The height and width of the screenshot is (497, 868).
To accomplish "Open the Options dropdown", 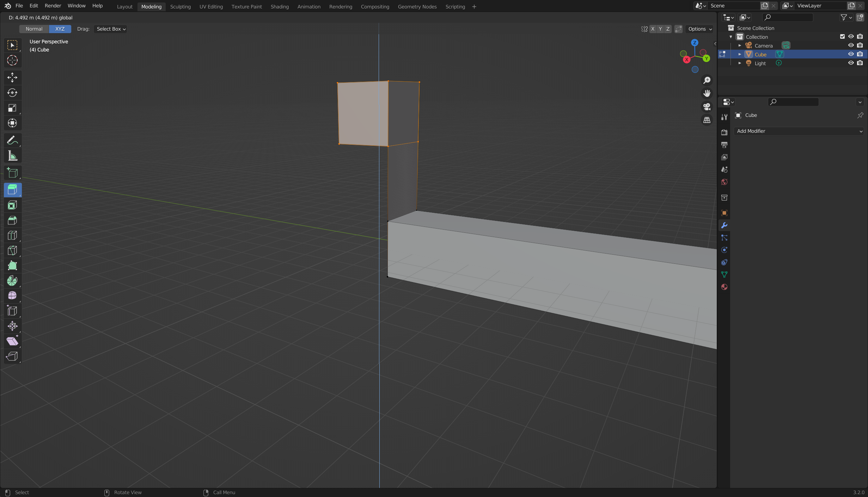I will (700, 29).
